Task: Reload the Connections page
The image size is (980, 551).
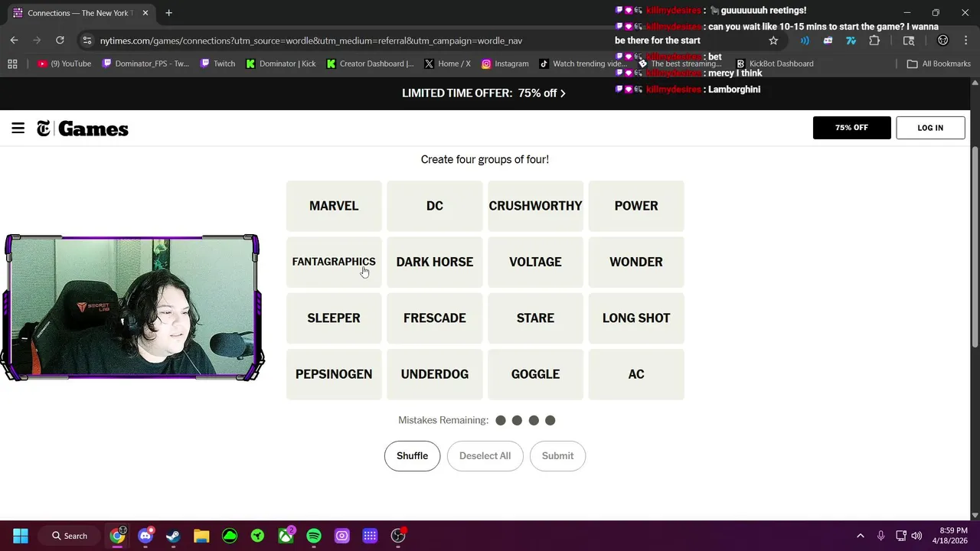Action: point(60,41)
